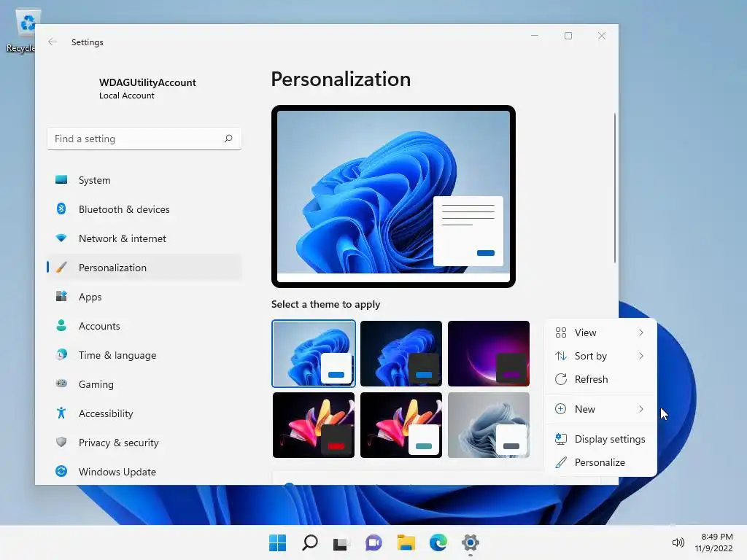Apply the Windows dark bloom theme
The image size is (747, 560).
click(x=401, y=354)
